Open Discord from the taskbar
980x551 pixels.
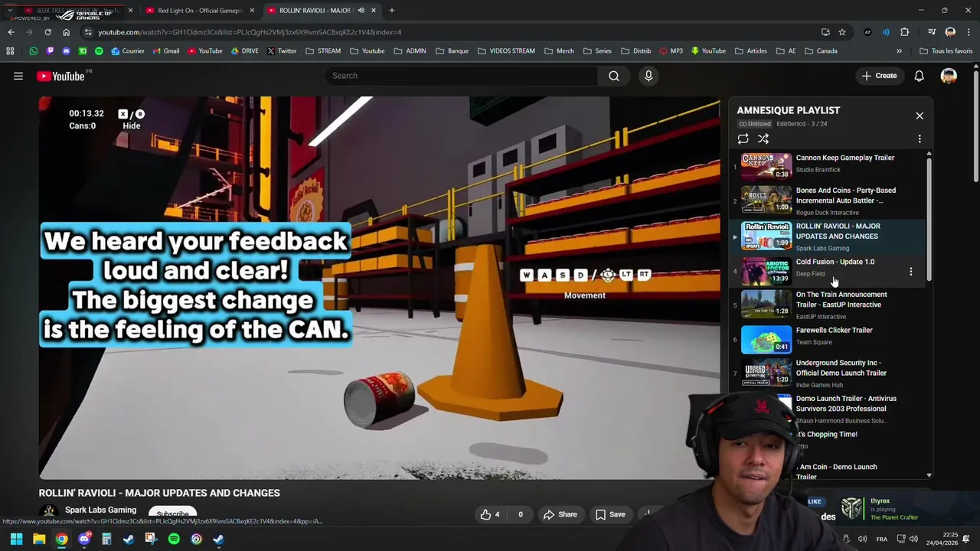84,540
